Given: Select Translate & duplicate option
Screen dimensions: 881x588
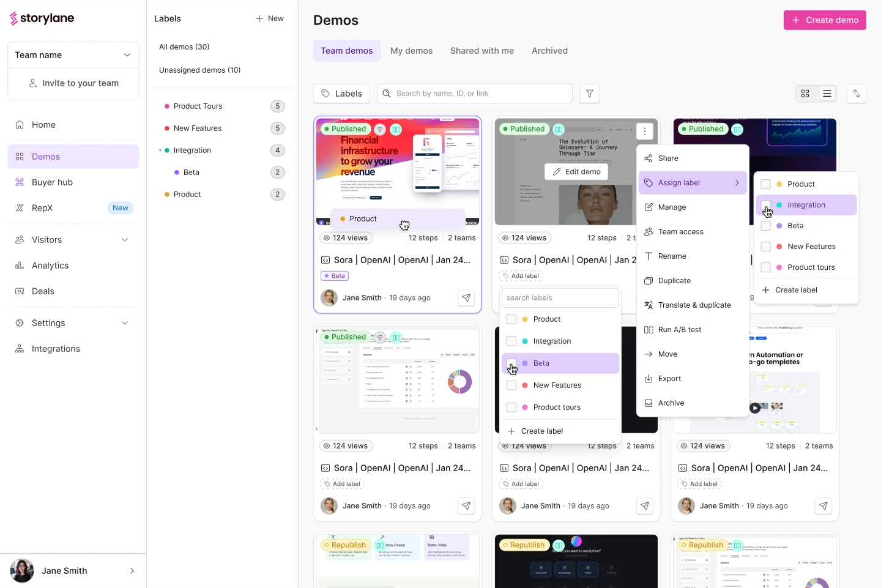Looking at the screenshot, I should pos(693,305).
